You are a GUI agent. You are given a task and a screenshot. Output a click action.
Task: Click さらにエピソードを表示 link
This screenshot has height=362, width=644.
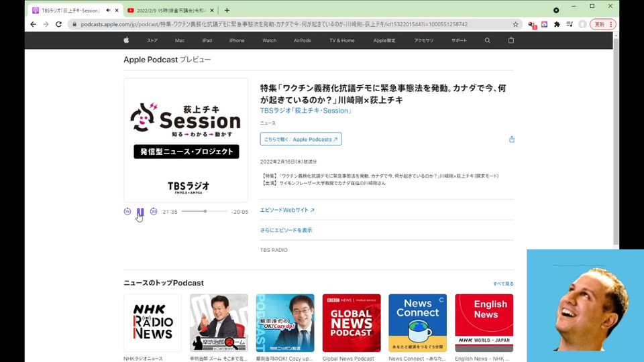coord(286,230)
